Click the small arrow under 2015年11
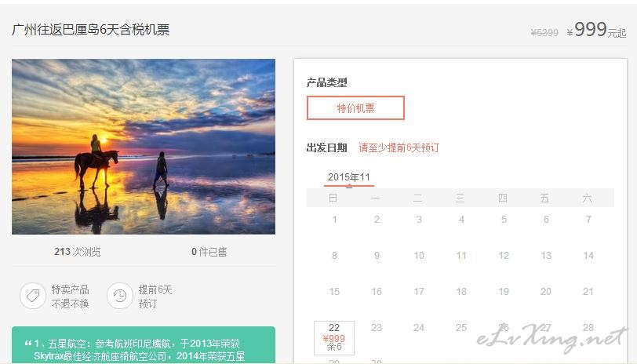 click(349, 187)
